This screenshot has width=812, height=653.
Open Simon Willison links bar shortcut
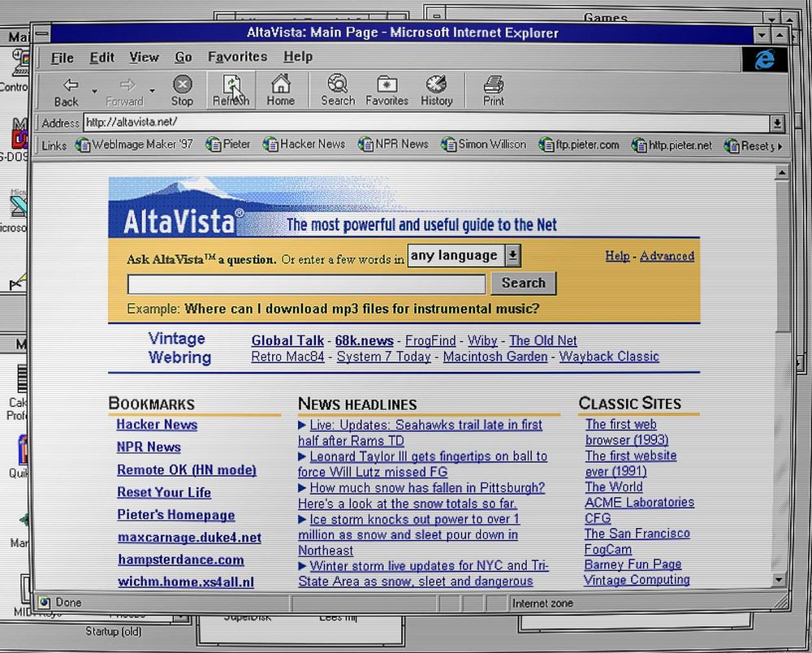[484, 145]
